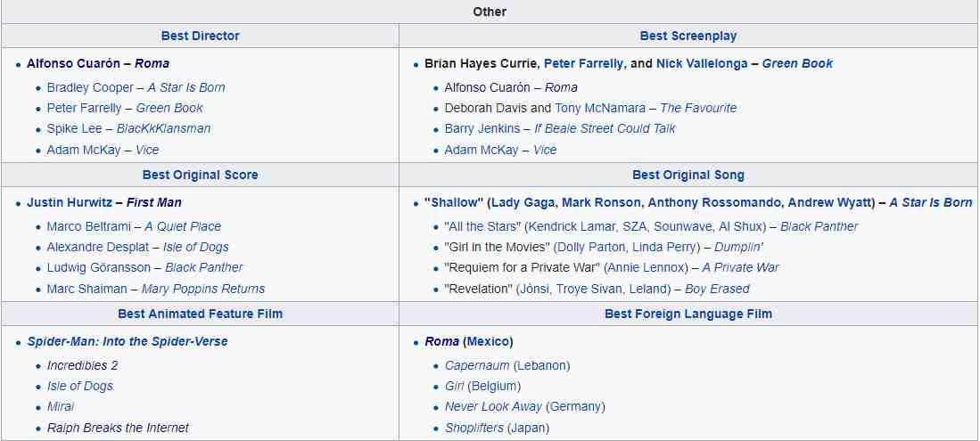Viewport: 980px width, 441px height.
Task: Open the Best Director category link
Action: click(x=200, y=37)
